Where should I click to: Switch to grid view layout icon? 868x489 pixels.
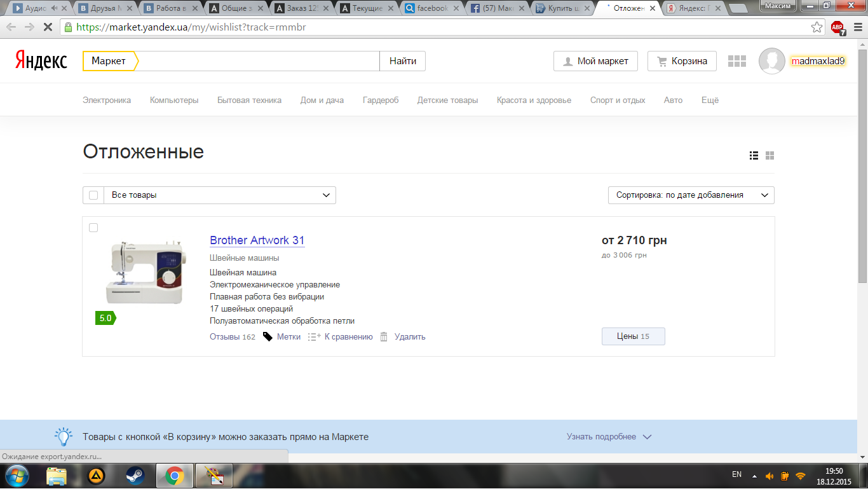click(x=770, y=156)
